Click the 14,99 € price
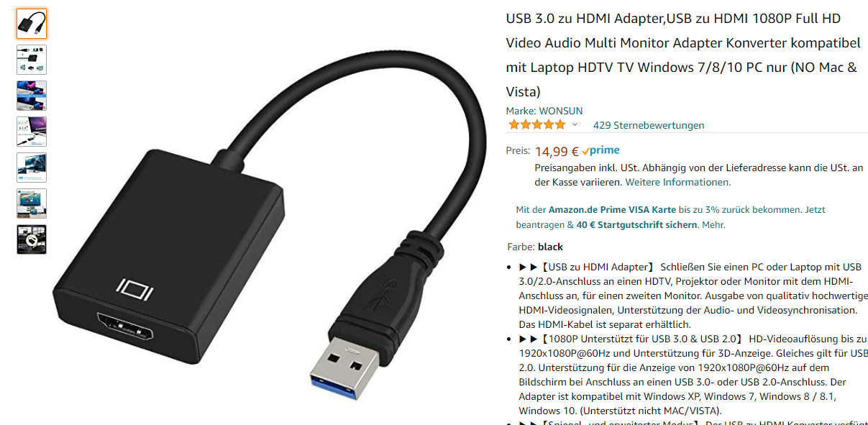The image size is (868, 425). [x=557, y=151]
